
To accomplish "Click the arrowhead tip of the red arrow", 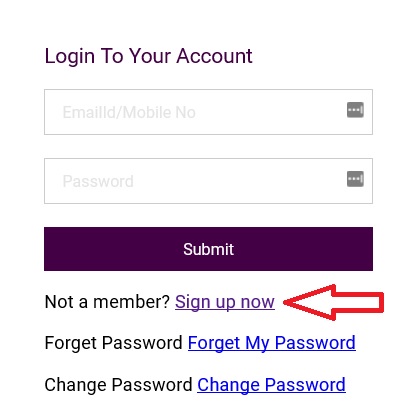I will tap(287, 303).
